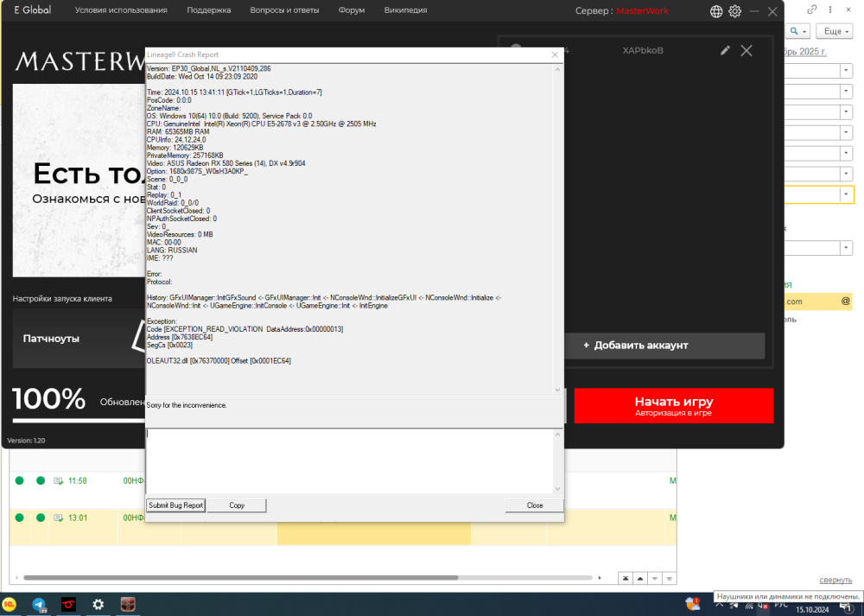Open the search magnifier dropdown

click(799, 31)
